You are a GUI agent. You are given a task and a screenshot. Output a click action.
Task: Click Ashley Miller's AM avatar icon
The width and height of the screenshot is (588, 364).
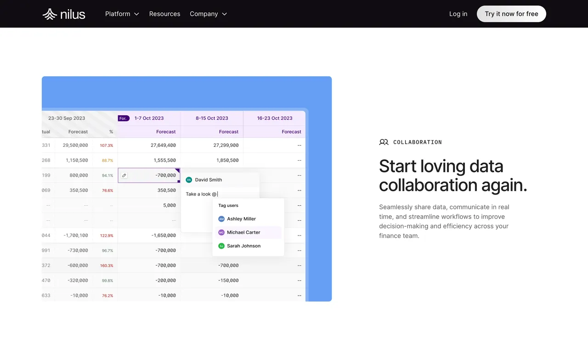221,219
